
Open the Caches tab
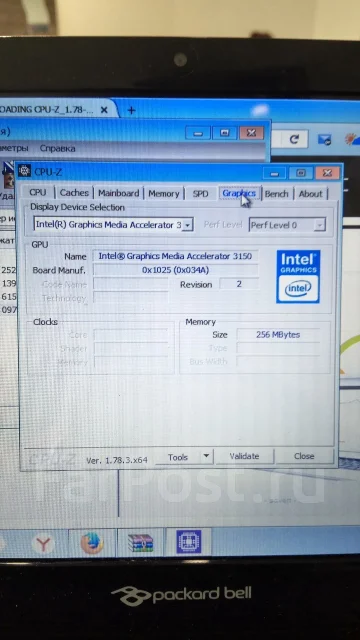click(x=74, y=193)
